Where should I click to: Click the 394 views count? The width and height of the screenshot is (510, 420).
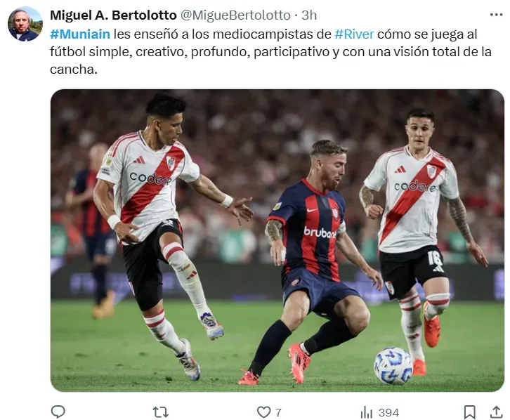(388, 412)
